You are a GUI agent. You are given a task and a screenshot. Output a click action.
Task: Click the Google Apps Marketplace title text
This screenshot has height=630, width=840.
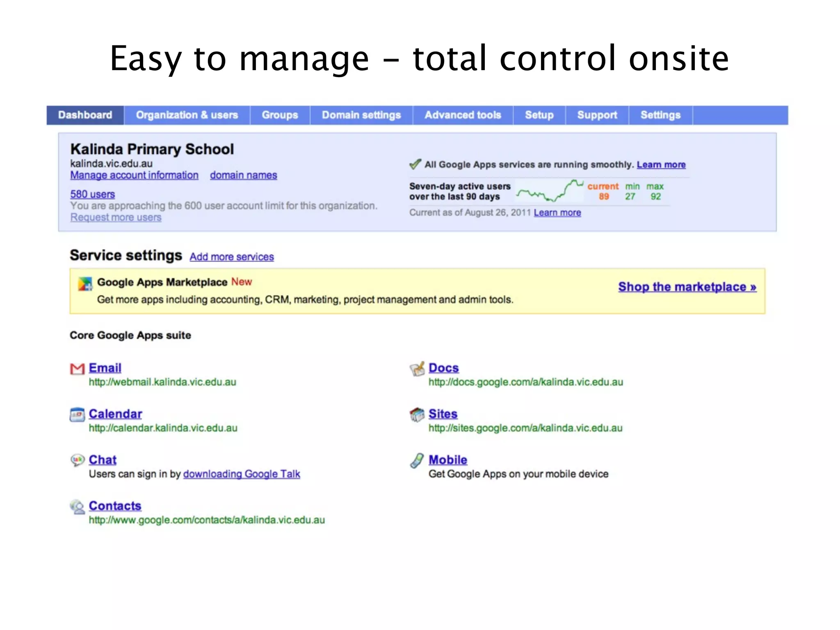click(162, 282)
